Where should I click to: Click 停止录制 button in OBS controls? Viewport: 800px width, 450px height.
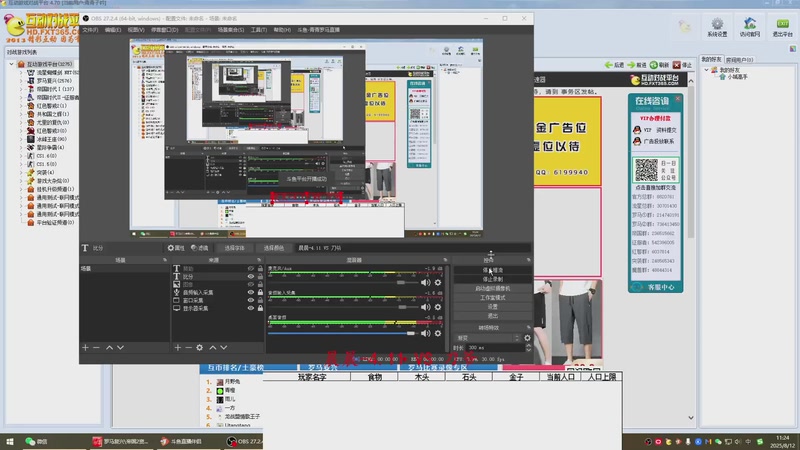click(492, 280)
